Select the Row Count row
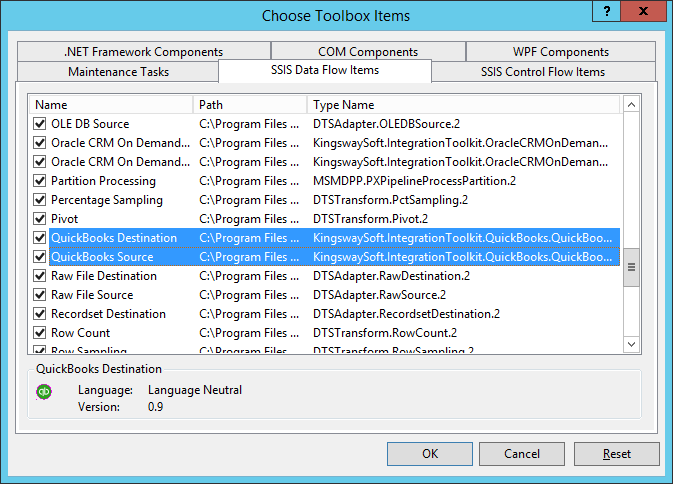 point(324,333)
